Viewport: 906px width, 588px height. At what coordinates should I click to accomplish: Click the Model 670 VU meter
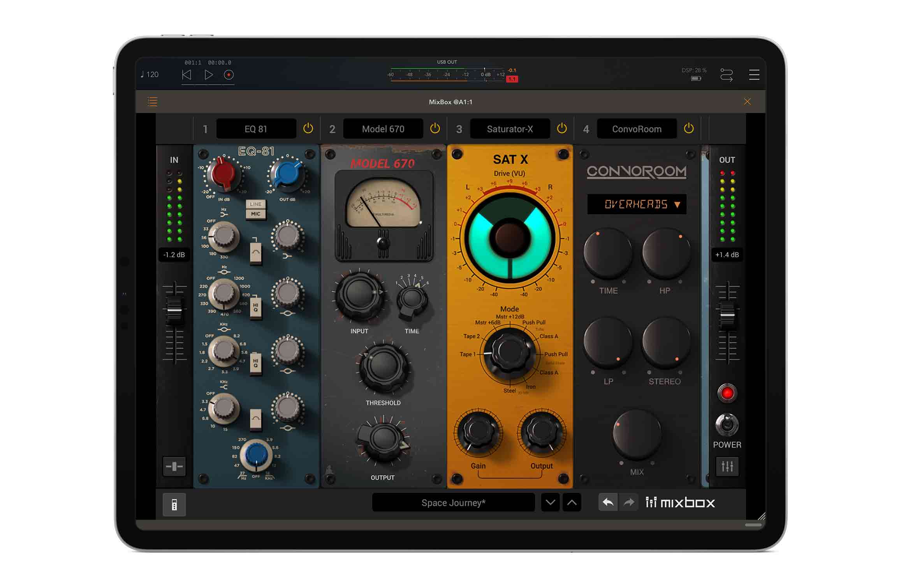384,216
